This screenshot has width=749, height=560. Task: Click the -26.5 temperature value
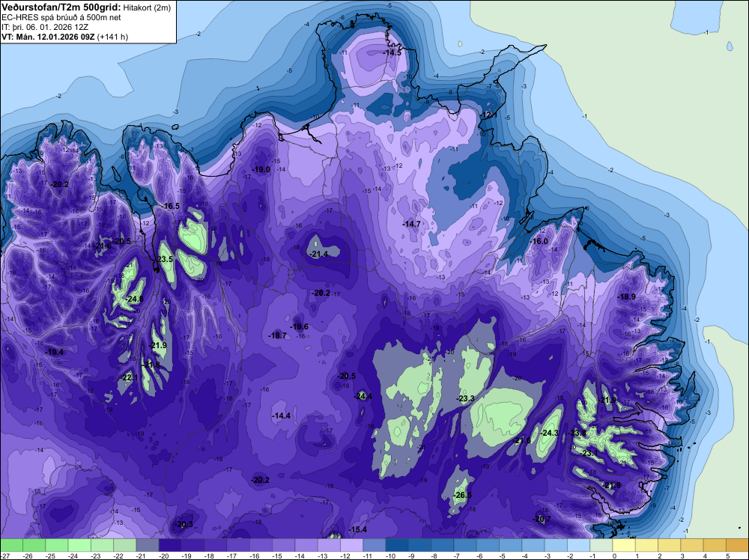(462, 495)
